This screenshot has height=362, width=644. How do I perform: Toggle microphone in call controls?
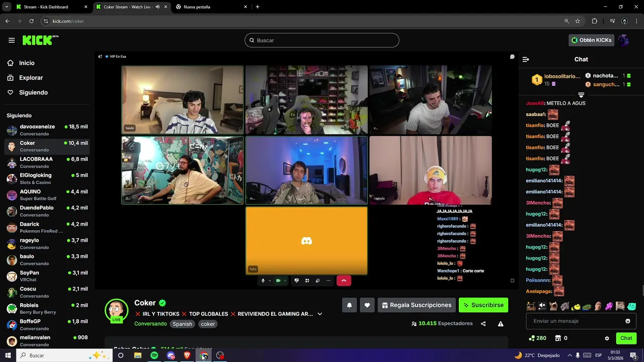[263, 281]
